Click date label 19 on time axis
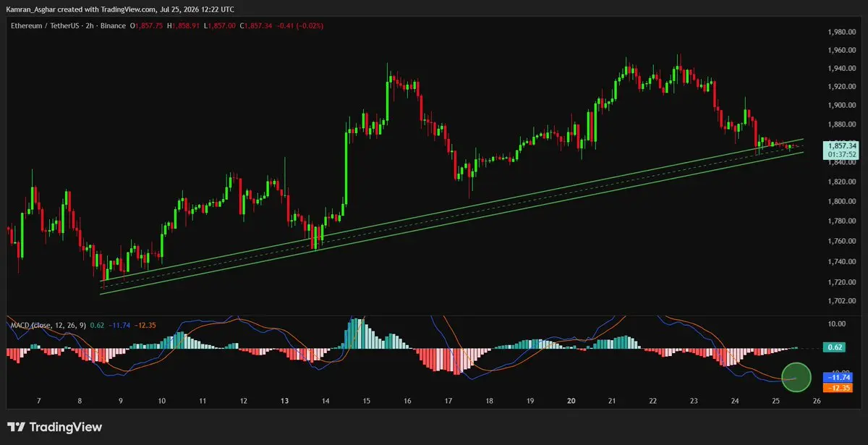 [x=530, y=401]
